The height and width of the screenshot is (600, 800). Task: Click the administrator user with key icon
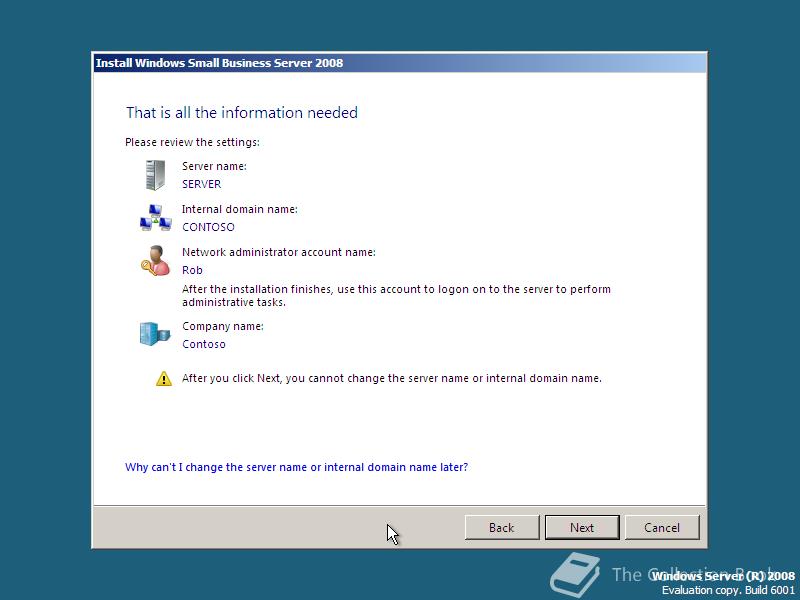(x=155, y=261)
